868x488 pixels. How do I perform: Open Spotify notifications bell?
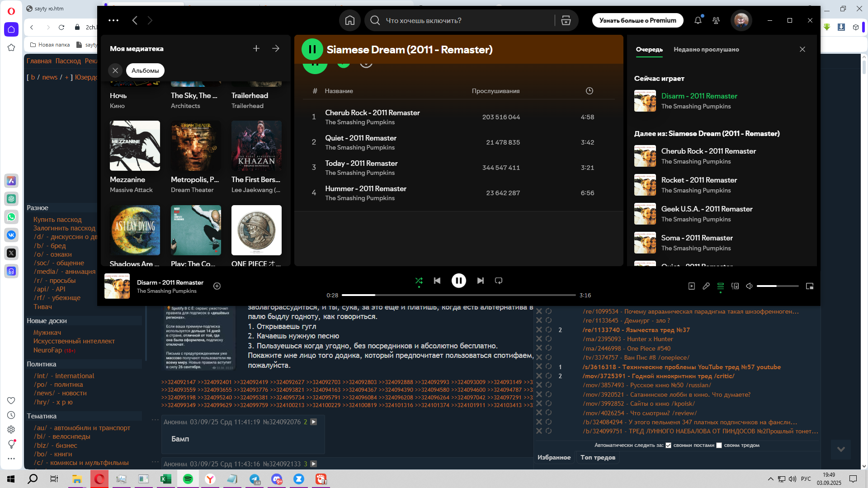pyautogui.click(x=698, y=20)
